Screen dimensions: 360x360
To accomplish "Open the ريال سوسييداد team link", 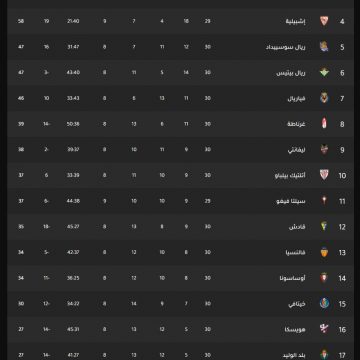I will point(286,47).
